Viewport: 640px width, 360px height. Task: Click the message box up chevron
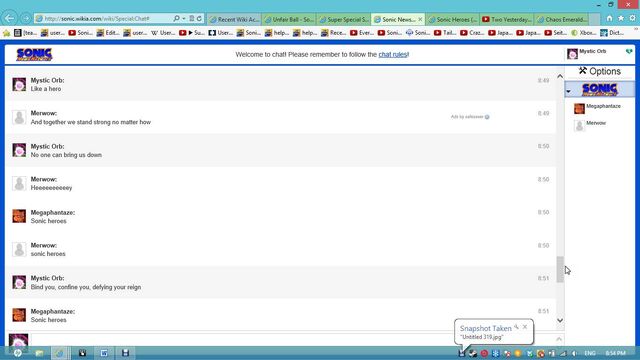coord(559,339)
